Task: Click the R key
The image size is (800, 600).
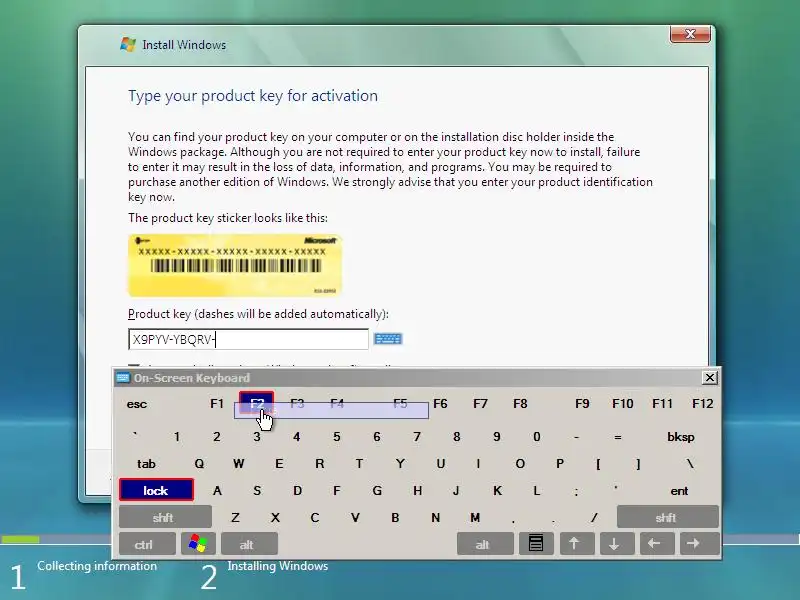Action: (319, 464)
